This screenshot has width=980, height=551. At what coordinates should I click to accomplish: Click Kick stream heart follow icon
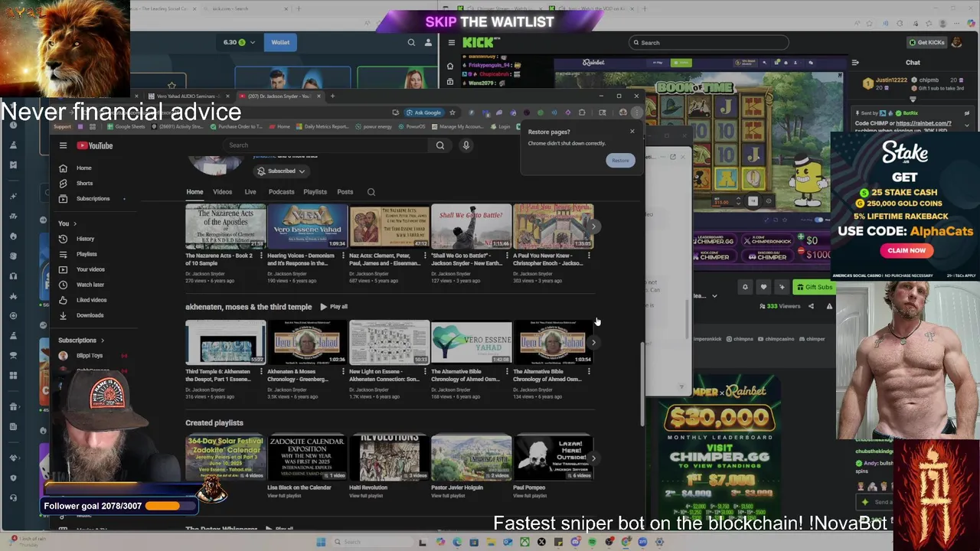coord(763,287)
